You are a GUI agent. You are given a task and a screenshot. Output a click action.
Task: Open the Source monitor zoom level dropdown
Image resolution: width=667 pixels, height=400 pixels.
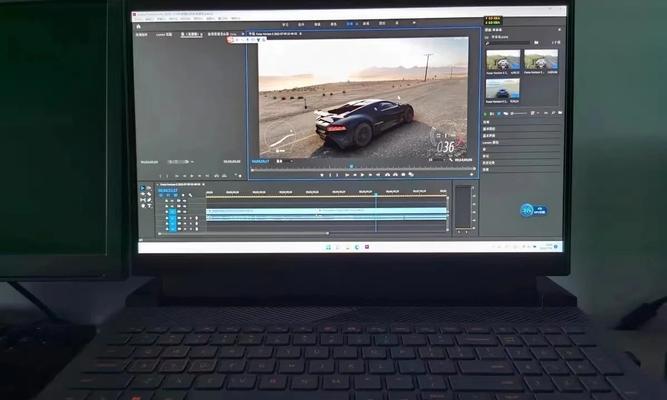180,162
